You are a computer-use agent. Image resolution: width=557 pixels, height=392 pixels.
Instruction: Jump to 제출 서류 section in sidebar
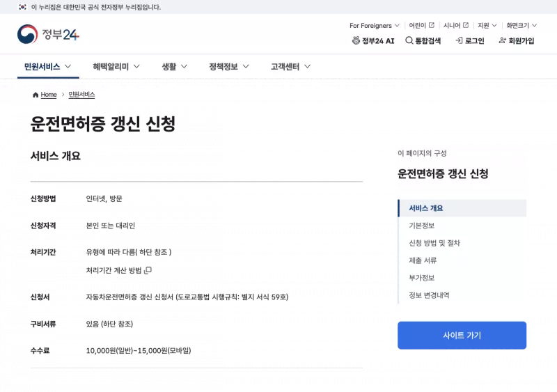tap(423, 260)
